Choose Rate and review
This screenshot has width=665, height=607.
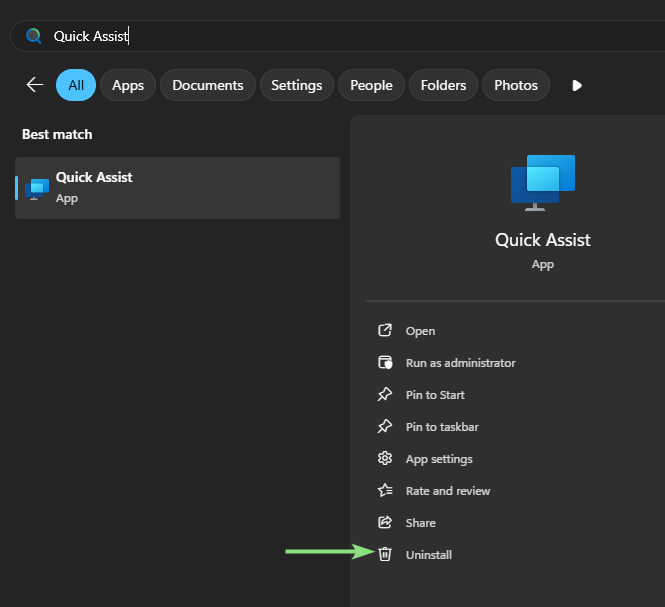[x=448, y=491]
